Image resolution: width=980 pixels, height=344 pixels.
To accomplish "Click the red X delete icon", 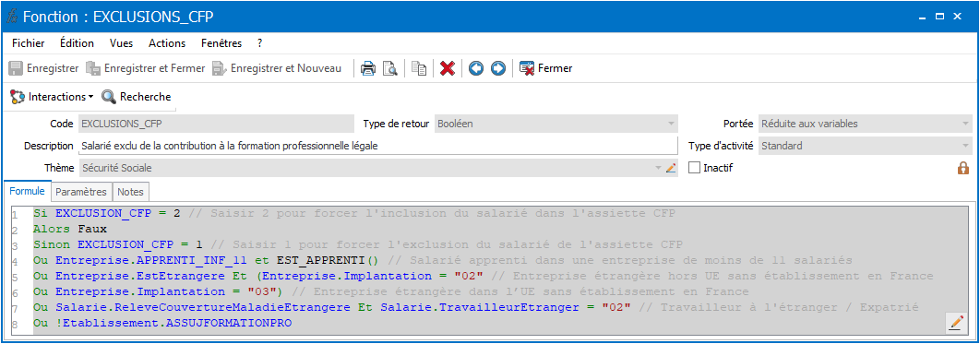I will pyautogui.click(x=447, y=68).
